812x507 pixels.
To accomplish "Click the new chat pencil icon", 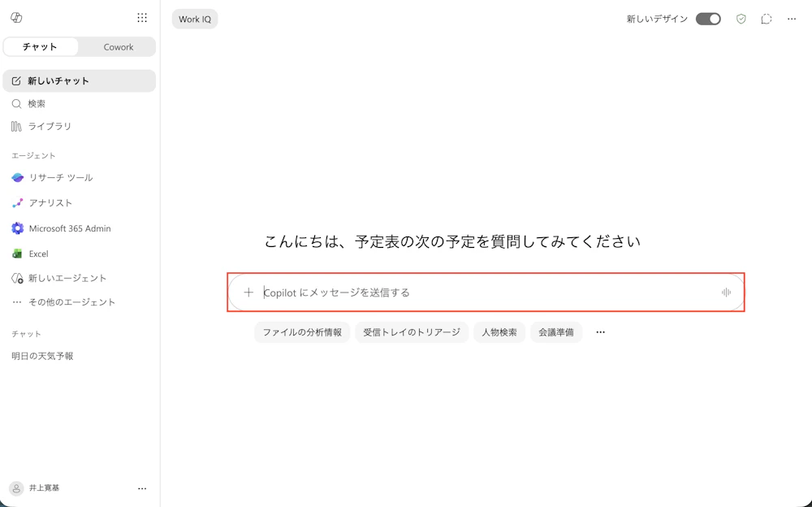I will click(x=16, y=81).
